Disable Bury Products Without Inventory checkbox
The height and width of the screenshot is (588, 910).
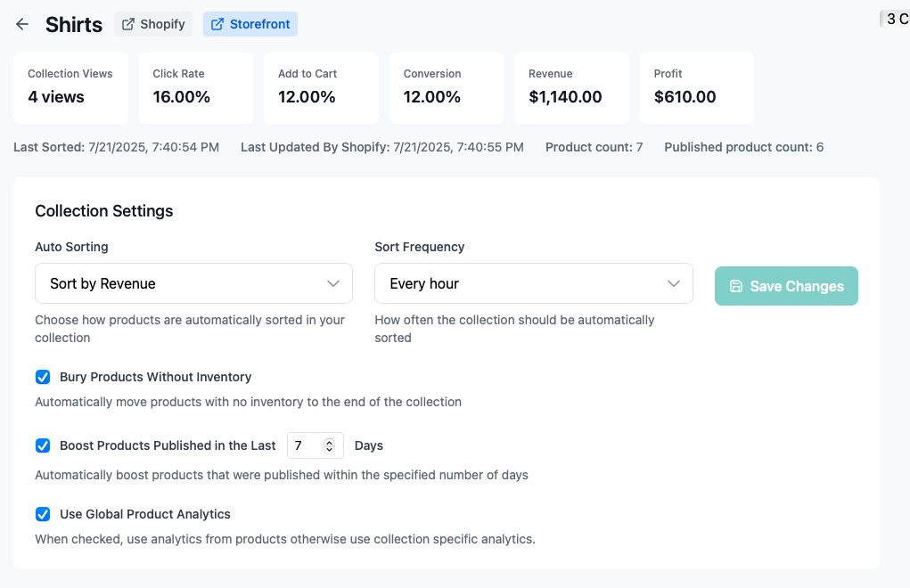coord(43,377)
